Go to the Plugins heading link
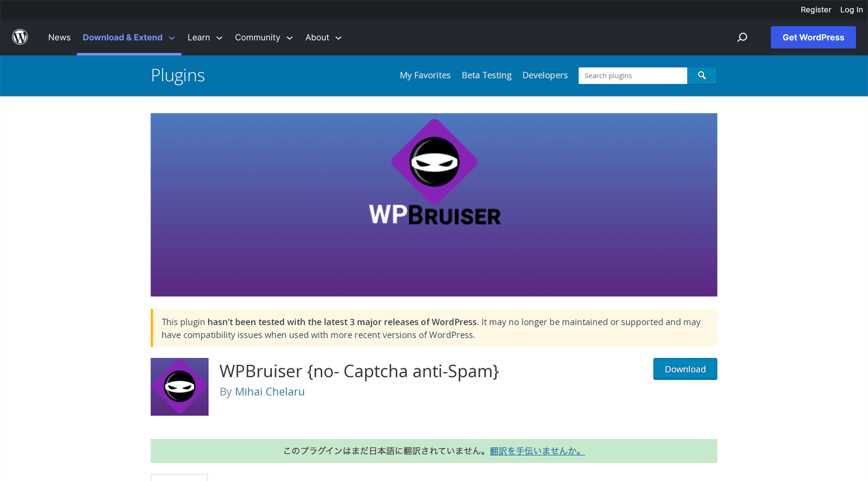 (x=178, y=75)
